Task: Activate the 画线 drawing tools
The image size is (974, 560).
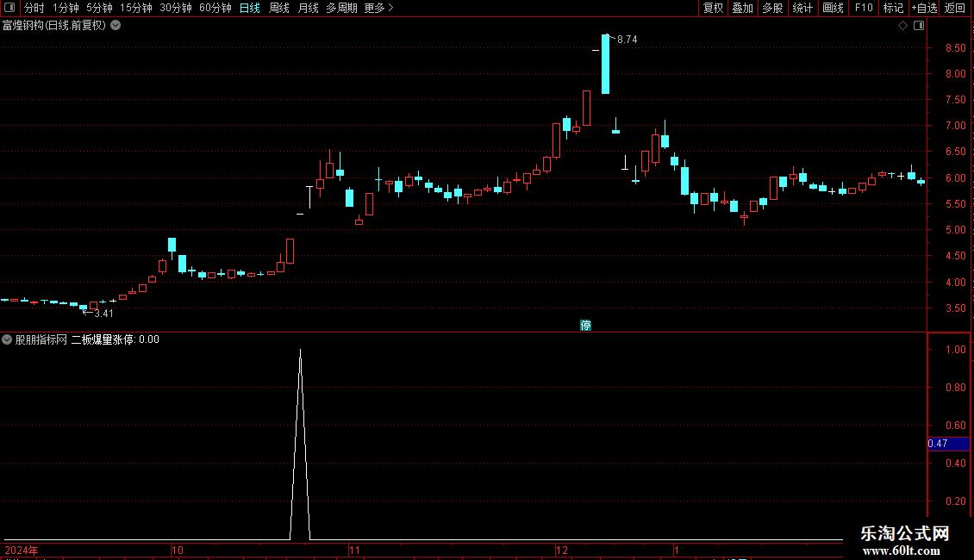Action: point(833,8)
